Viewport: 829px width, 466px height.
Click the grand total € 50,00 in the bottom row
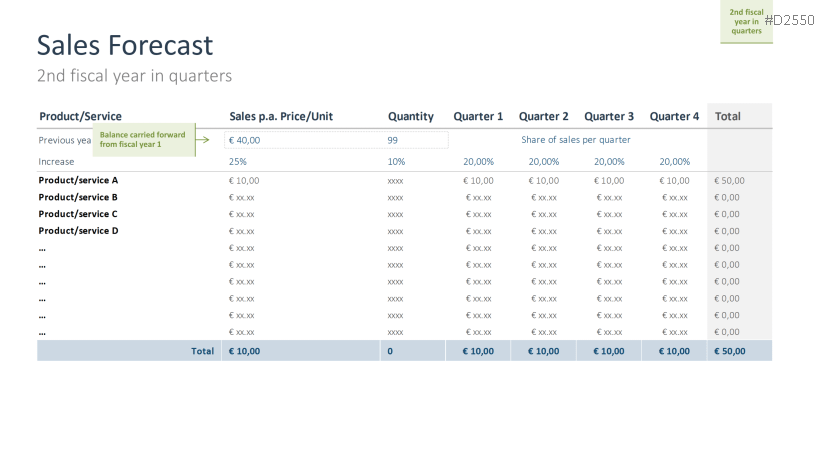click(729, 351)
